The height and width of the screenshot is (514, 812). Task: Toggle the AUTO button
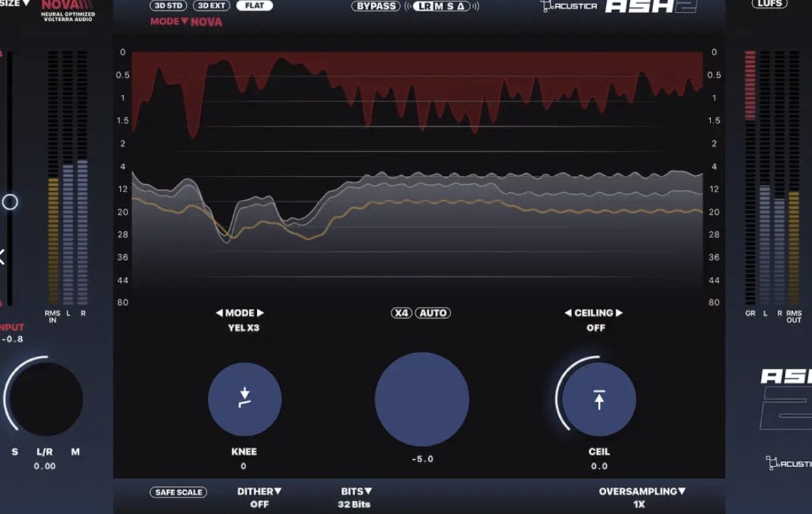tap(433, 313)
